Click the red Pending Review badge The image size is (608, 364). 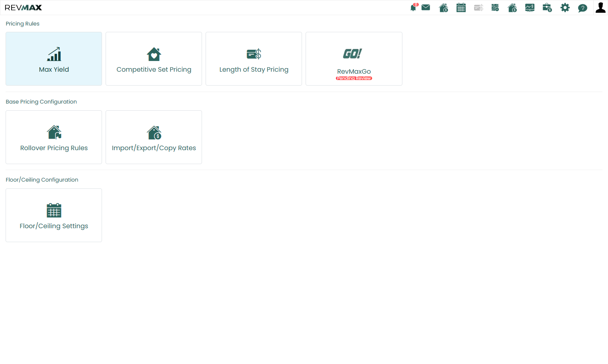354,78
